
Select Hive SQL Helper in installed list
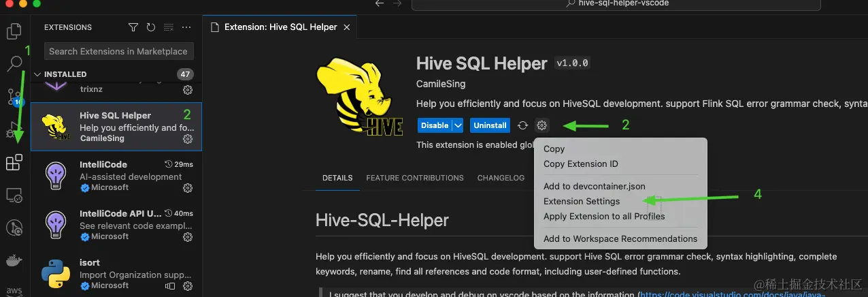(117, 127)
